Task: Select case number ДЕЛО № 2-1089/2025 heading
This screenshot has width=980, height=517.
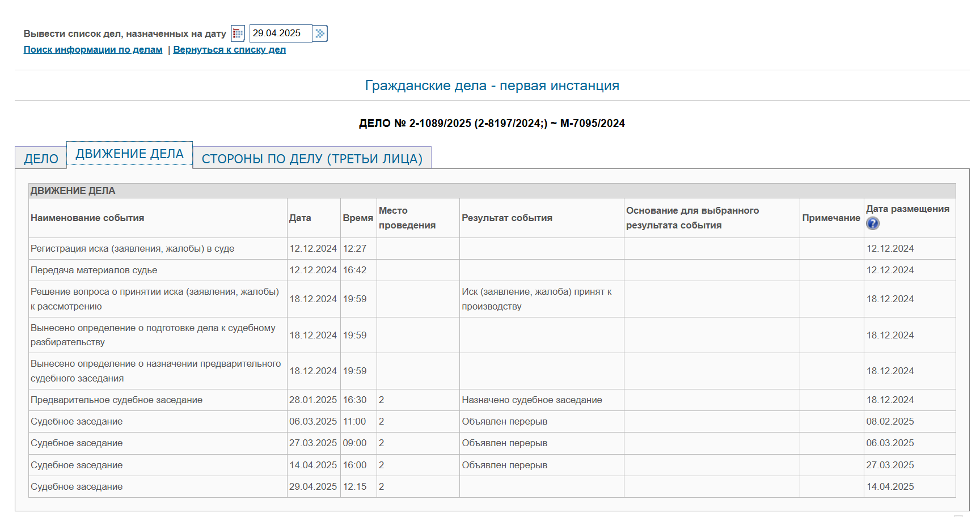Action: 492,124
